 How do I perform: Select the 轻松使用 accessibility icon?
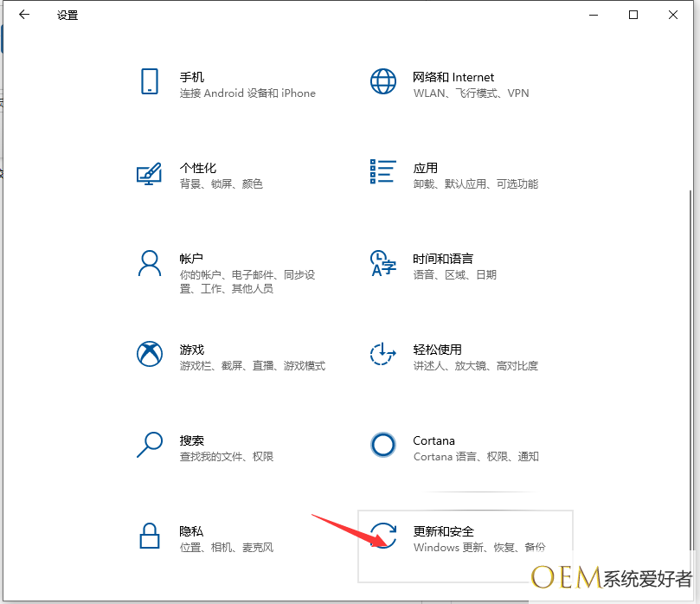[x=382, y=354]
